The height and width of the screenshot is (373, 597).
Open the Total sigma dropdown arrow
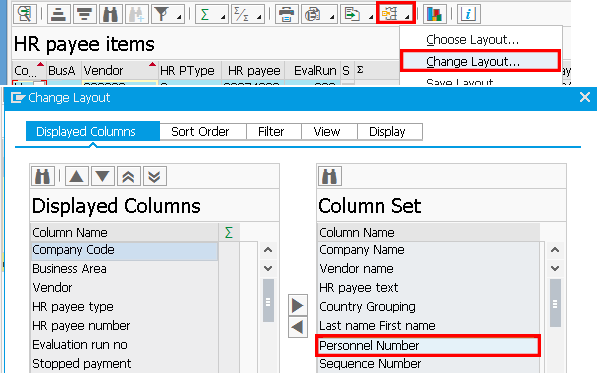pyautogui.click(x=223, y=17)
